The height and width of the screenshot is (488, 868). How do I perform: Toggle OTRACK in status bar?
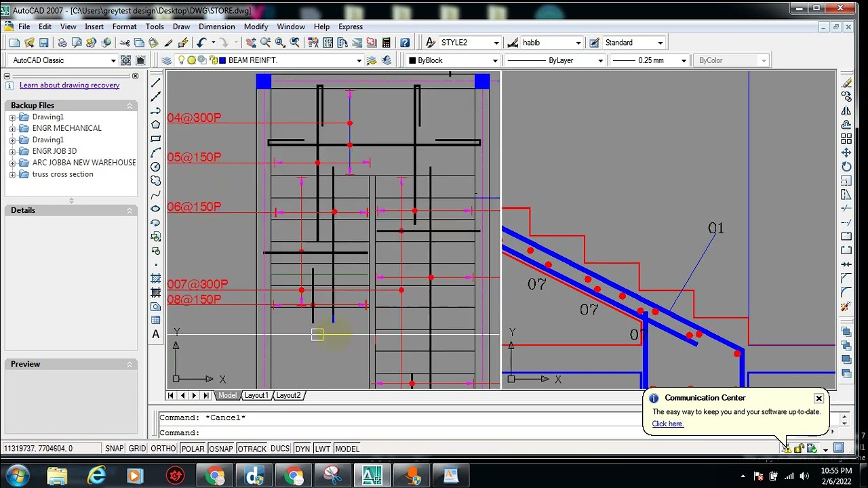[252, 449]
